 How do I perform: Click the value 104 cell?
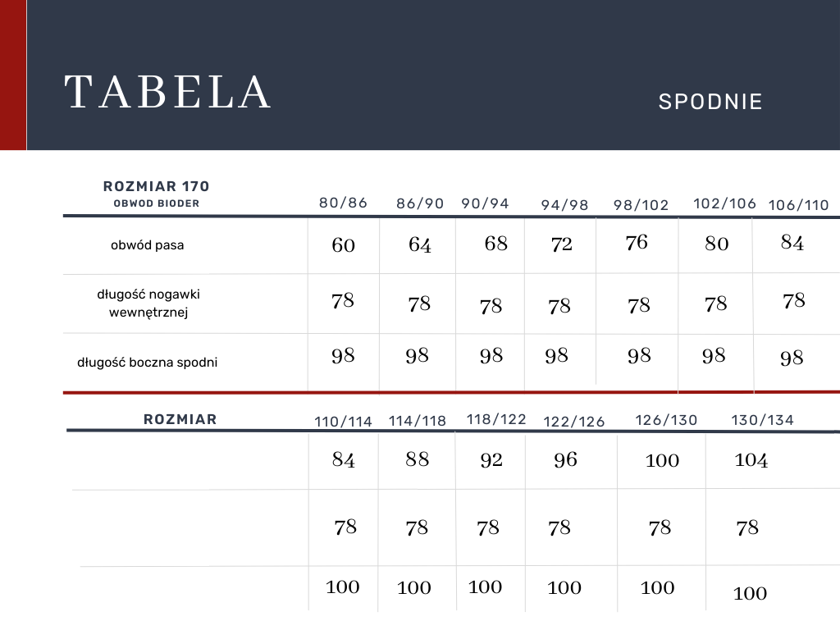tap(751, 460)
